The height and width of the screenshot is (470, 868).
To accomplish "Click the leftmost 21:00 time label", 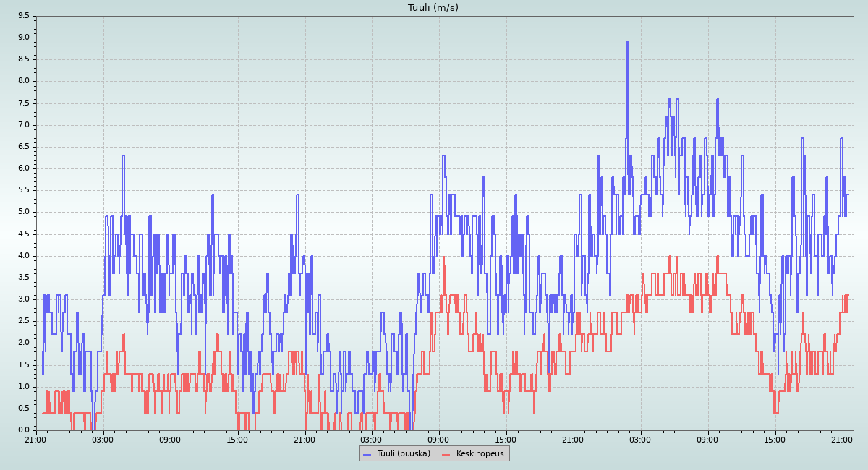I will click(x=35, y=439).
